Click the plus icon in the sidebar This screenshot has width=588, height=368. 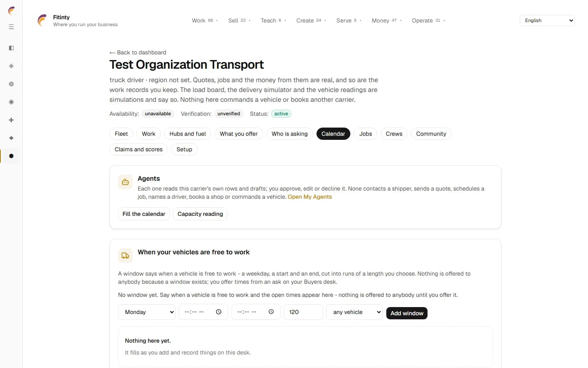[11, 120]
